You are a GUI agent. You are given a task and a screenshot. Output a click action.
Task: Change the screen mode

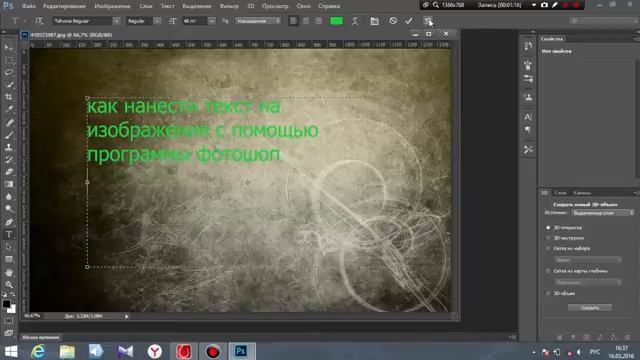9,333
